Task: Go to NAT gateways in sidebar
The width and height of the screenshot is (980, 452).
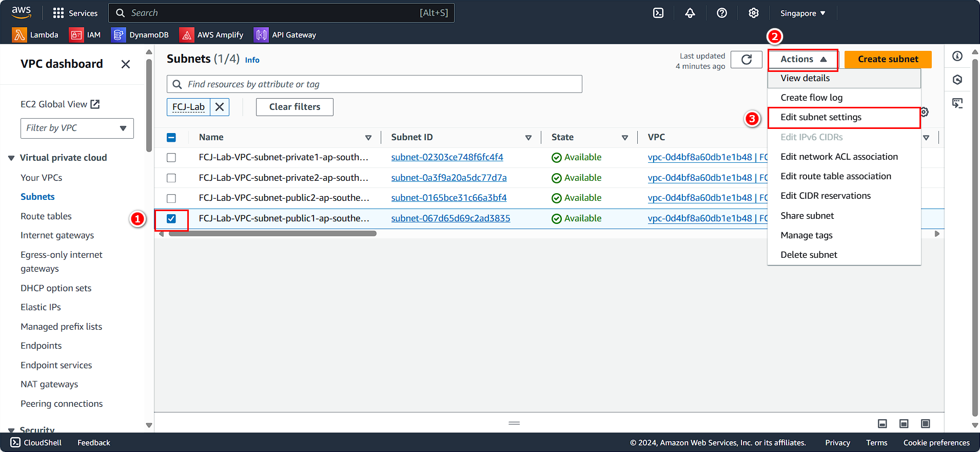Action: coord(49,384)
